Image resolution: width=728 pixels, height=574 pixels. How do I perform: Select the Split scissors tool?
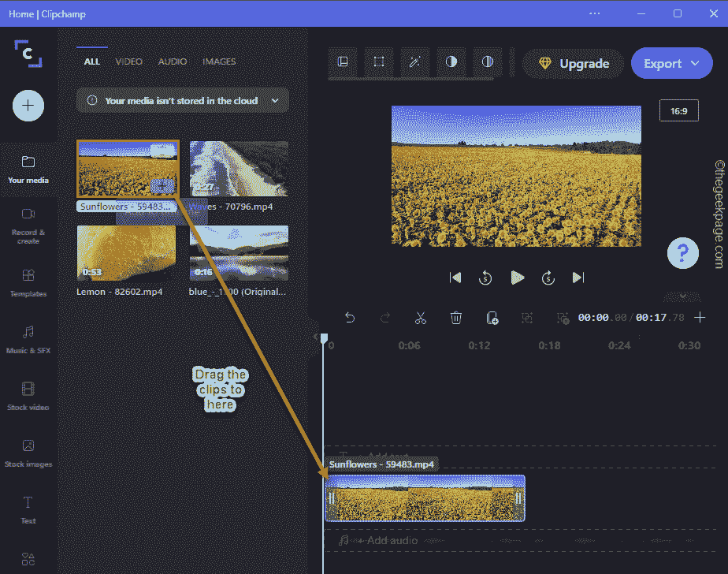[421, 318]
